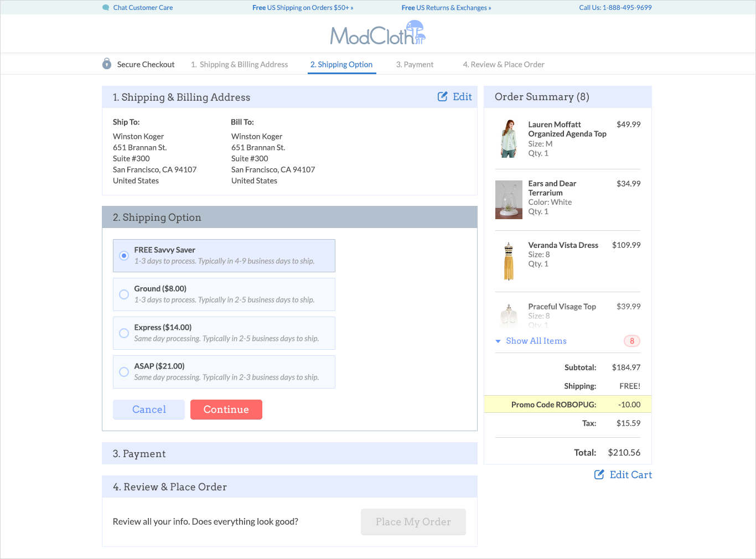
Task: Open the Shipping Option step tab
Action: 341,64
